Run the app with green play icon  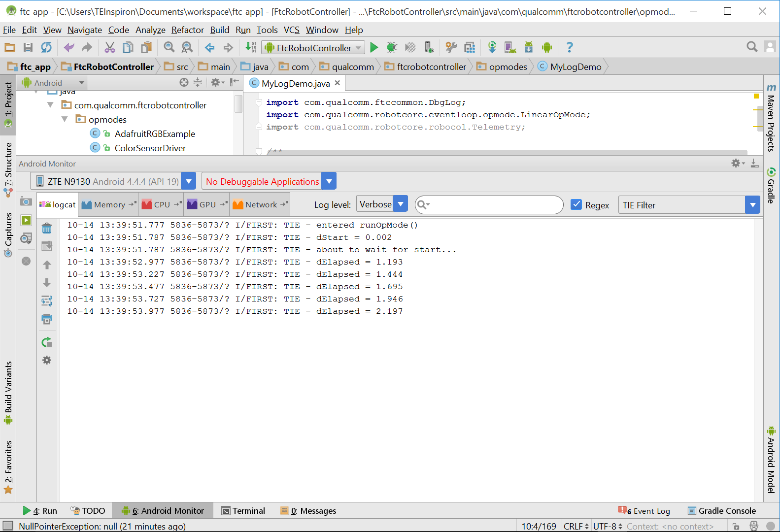click(x=374, y=47)
